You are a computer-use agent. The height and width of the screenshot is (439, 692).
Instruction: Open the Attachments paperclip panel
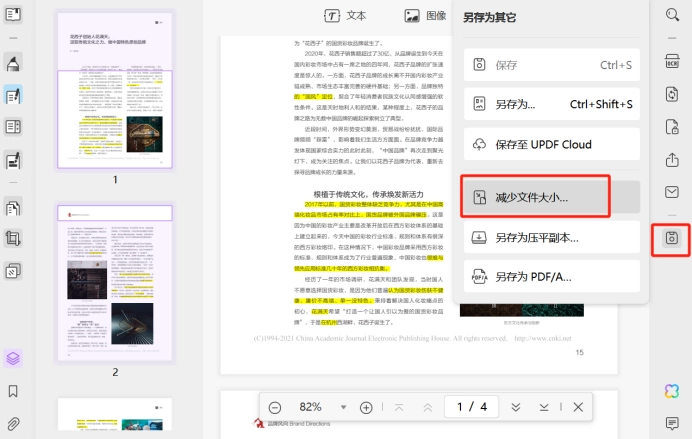click(13, 424)
